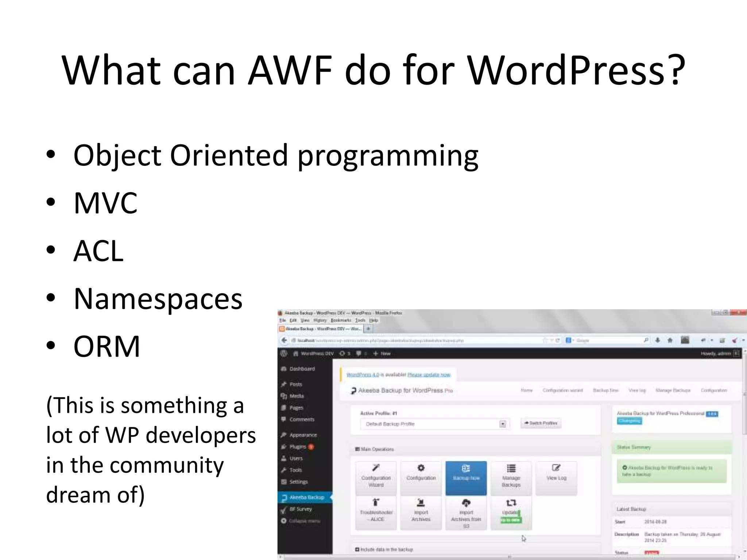Screen dimensions: 747x560
Task: Open Firefox Tools menu
Action: (360, 320)
